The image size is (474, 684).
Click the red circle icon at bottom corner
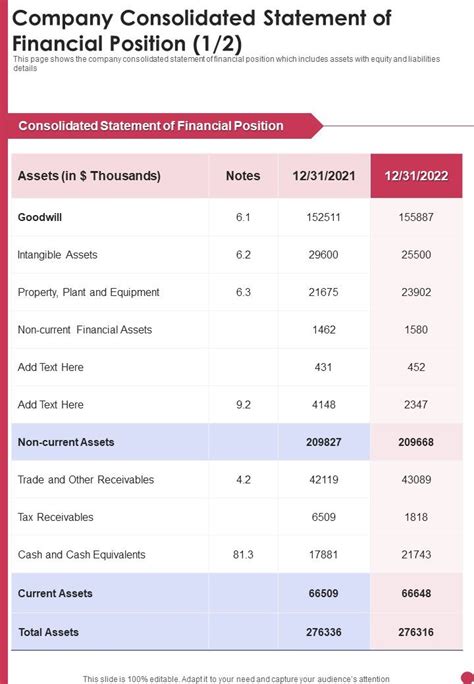[468, 677]
